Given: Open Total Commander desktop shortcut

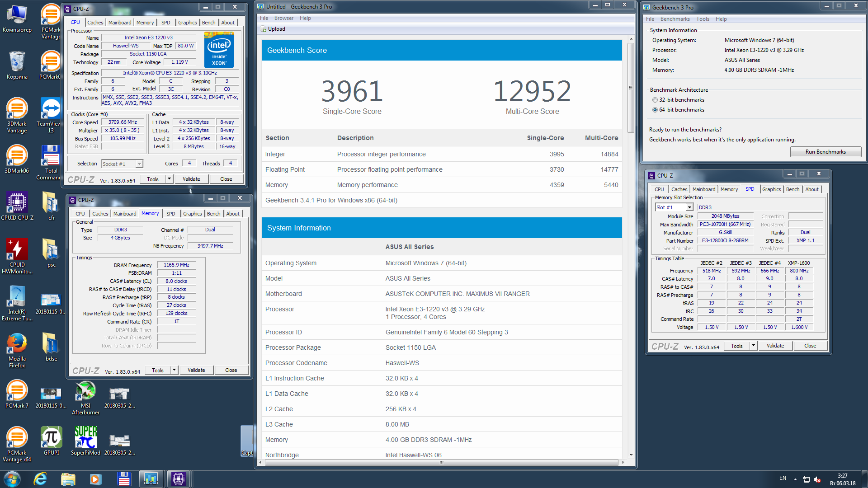Looking at the screenshot, I should point(51,163).
